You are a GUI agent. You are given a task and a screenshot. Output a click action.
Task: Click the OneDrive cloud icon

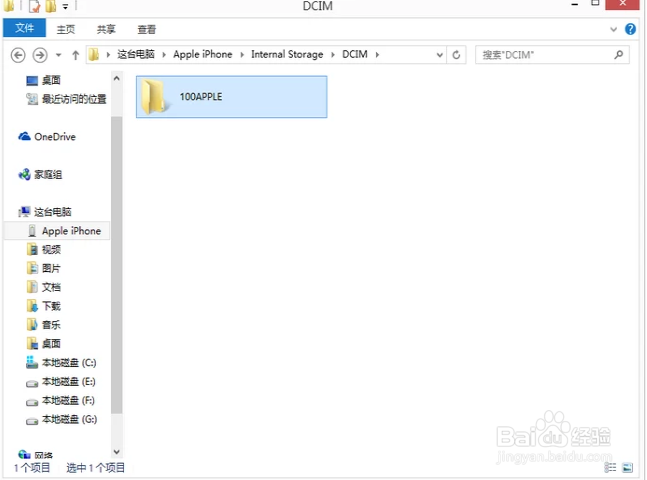[24, 136]
